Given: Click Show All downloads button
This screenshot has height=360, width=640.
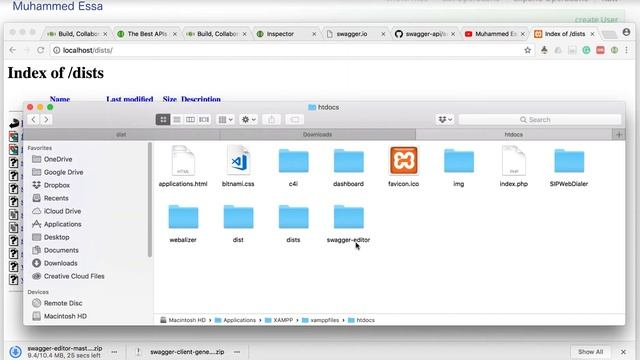Looking at the screenshot, I should [590, 351].
